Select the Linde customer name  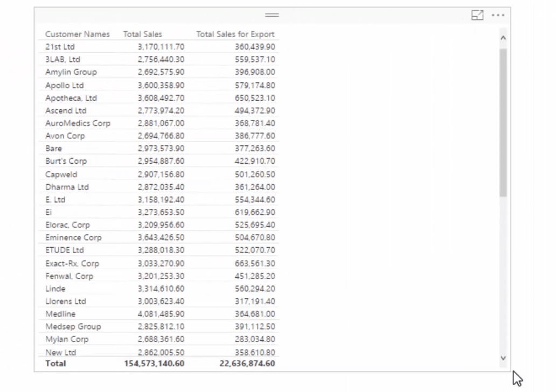click(55, 289)
